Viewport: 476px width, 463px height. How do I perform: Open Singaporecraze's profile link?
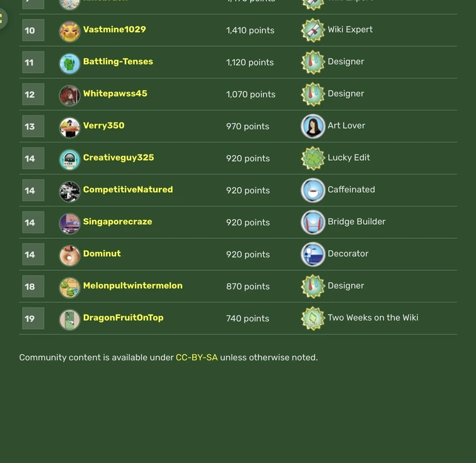pos(117,222)
